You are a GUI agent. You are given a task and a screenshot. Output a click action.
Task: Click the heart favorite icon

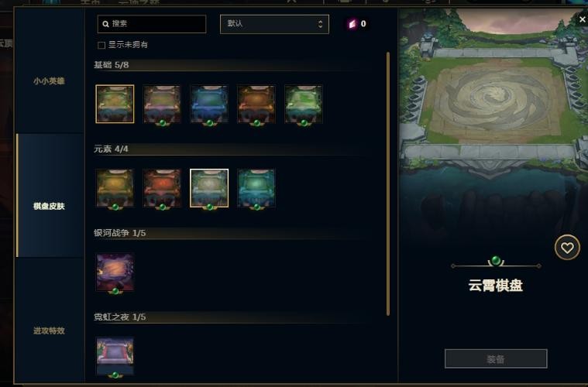click(567, 247)
